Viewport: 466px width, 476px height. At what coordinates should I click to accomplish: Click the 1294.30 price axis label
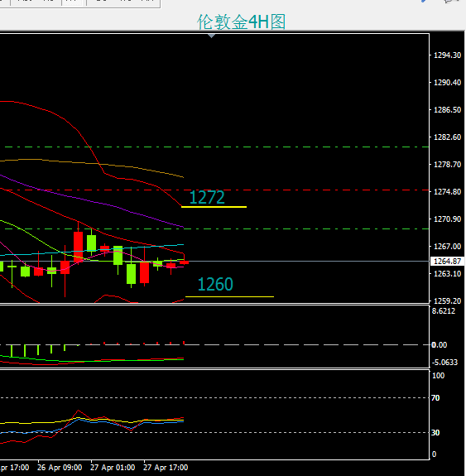click(x=447, y=55)
